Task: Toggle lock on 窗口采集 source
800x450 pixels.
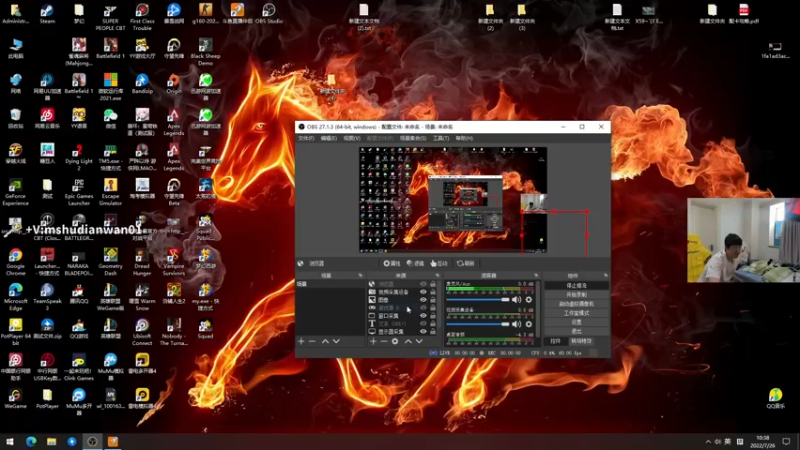Action: (433, 316)
